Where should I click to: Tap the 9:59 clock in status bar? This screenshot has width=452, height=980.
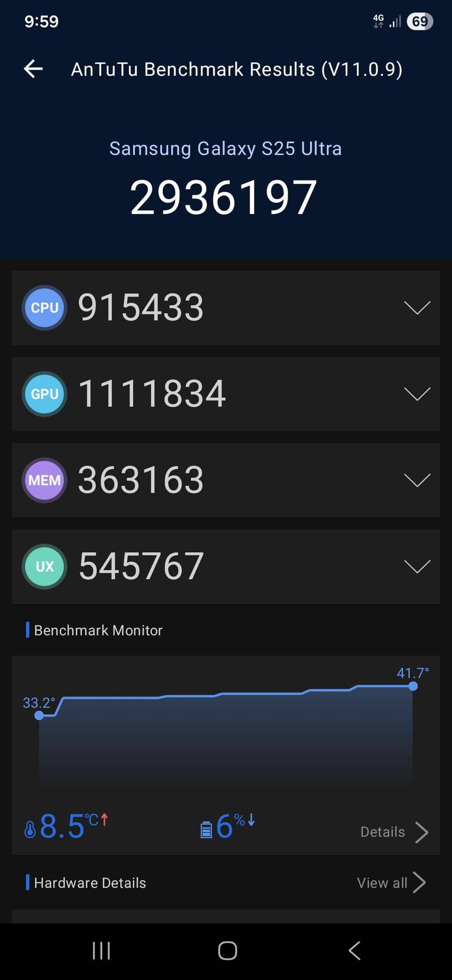click(41, 21)
